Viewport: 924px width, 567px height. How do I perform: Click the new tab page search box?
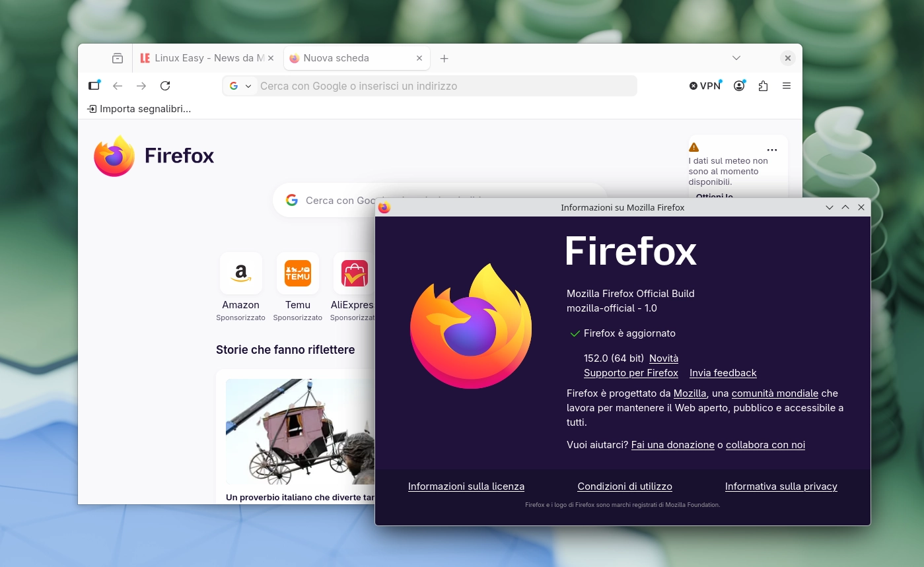click(439, 200)
